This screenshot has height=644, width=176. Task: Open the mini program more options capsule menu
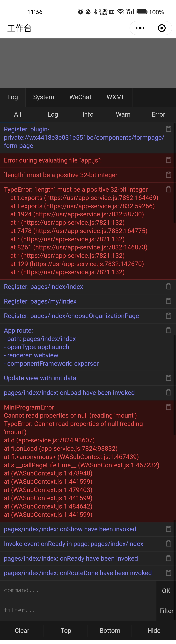tap(140, 28)
